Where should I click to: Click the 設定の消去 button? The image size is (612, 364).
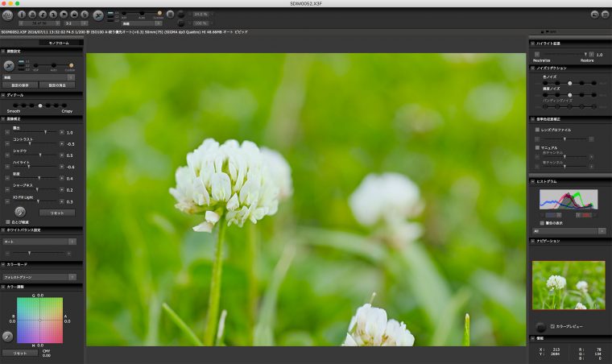(x=57, y=85)
